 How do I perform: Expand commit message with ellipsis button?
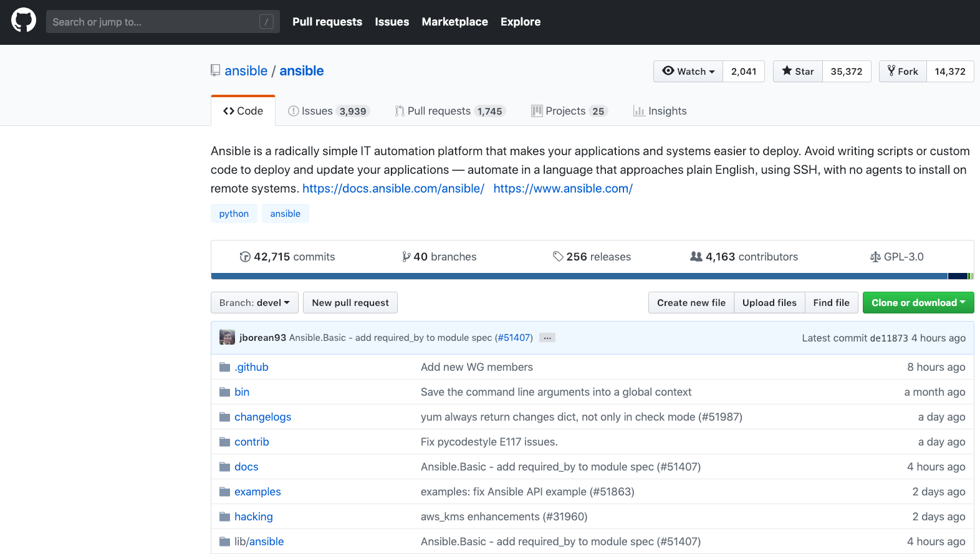[547, 338]
